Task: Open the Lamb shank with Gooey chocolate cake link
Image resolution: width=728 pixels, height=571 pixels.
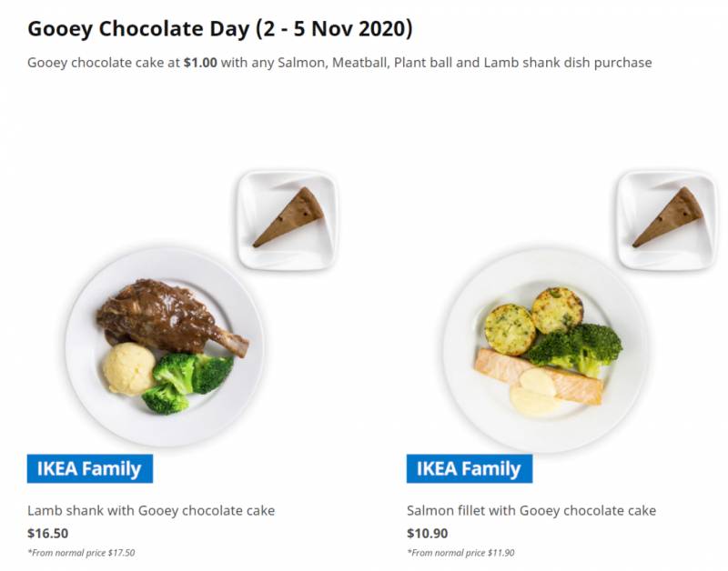Action: [x=151, y=510]
